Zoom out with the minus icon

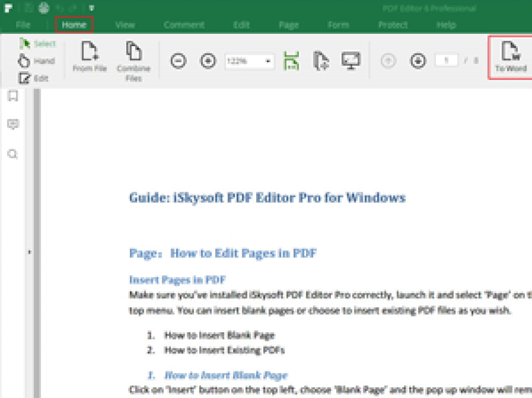(x=179, y=61)
